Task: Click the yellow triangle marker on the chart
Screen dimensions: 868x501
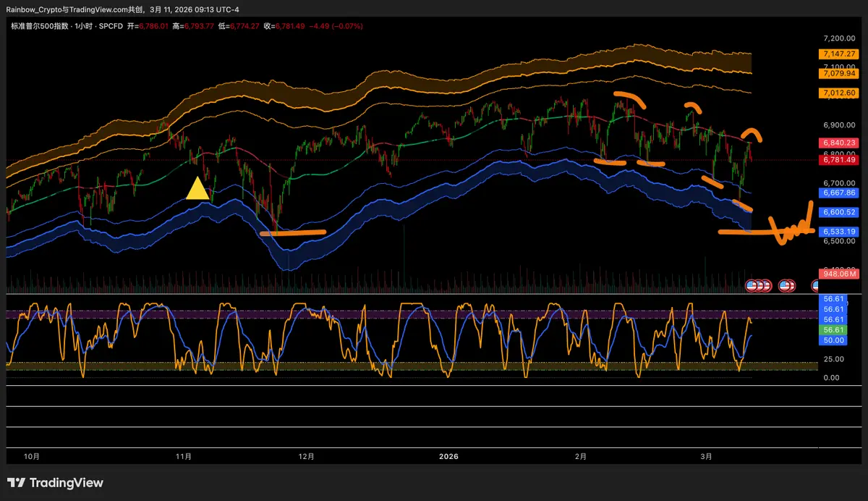Action: (x=197, y=189)
